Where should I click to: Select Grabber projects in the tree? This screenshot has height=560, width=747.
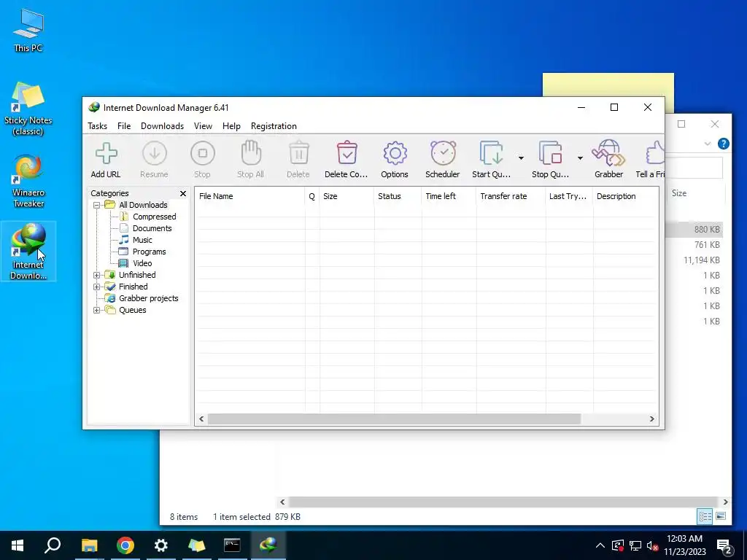pyautogui.click(x=148, y=298)
